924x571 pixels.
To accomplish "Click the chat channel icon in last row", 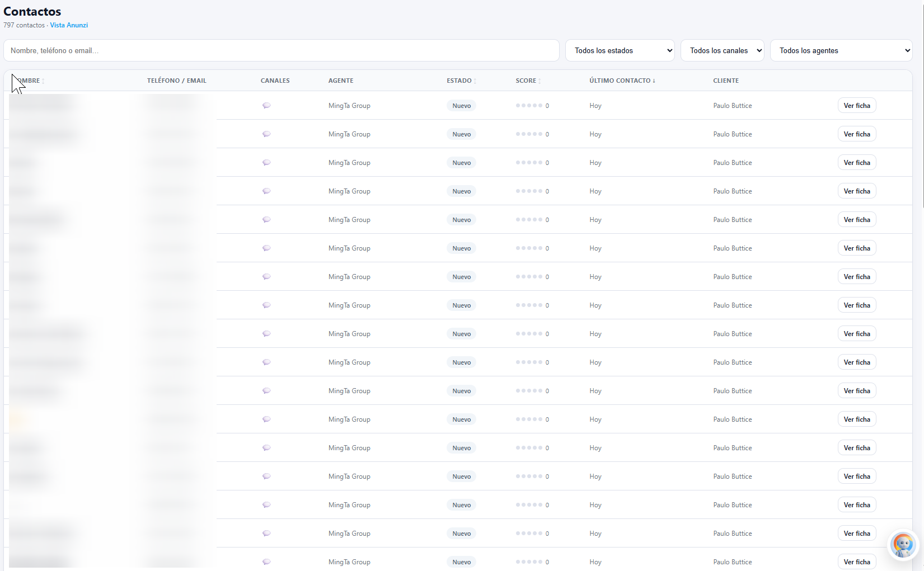I will [266, 562].
